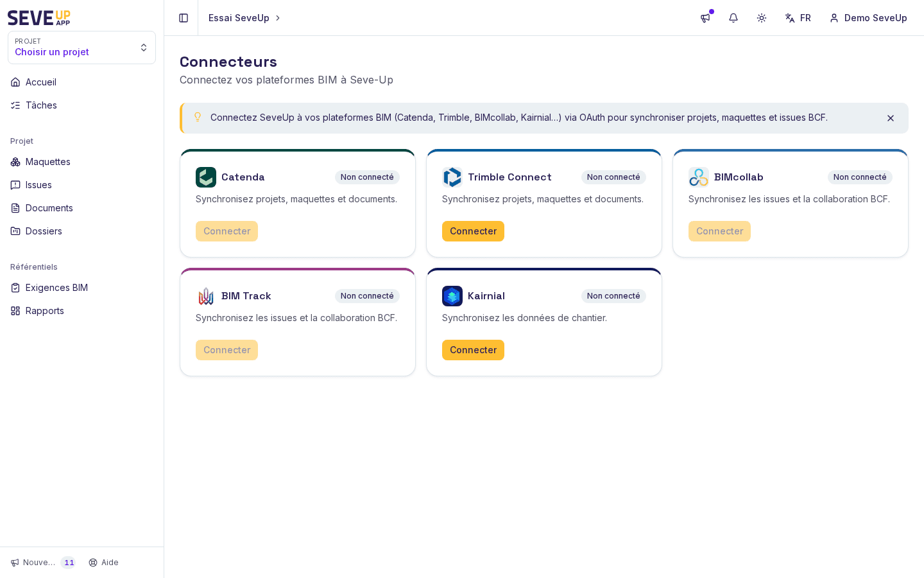Open Tâches in the sidebar
Screen dimensions: 924x578
[x=81, y=105]
